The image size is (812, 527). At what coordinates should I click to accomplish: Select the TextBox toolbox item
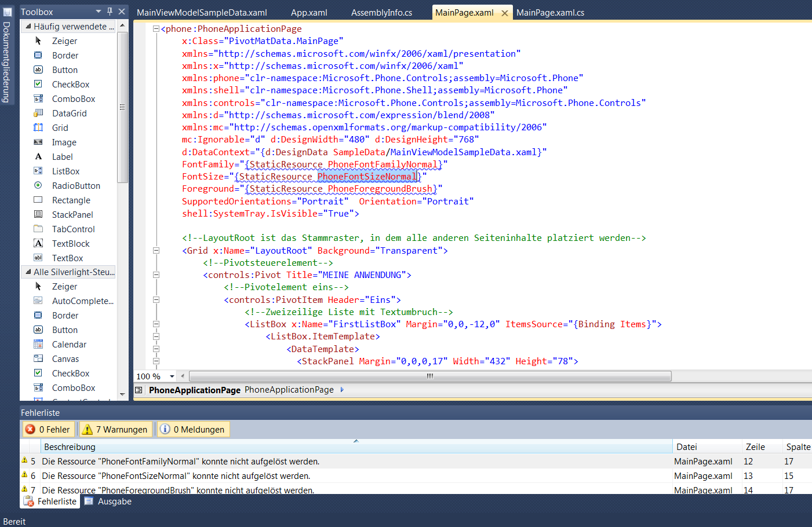point(68,258)
